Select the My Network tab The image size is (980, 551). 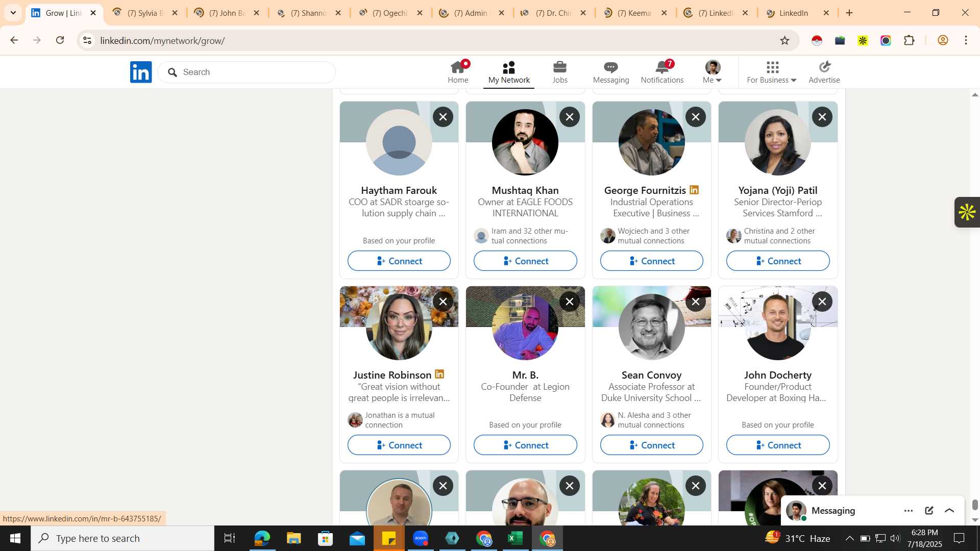coord(509,72)
